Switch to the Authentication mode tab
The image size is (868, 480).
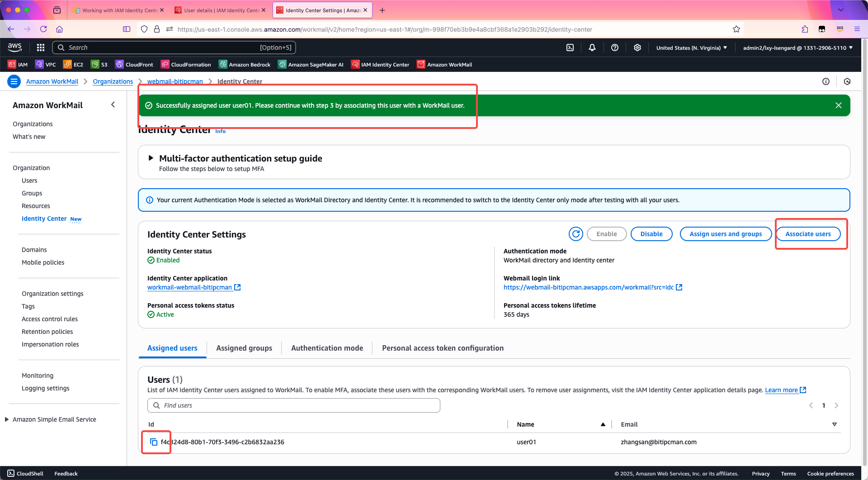(327, 348)
